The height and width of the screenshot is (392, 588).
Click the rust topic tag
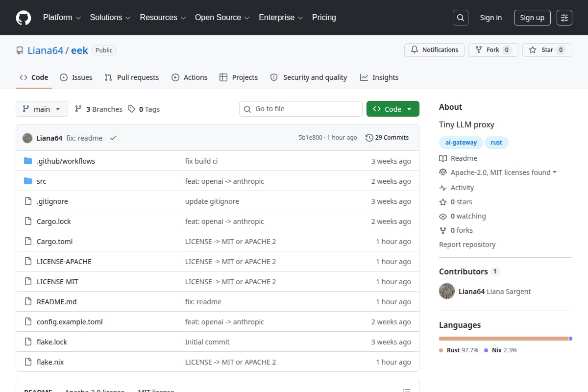click(496, 143)
